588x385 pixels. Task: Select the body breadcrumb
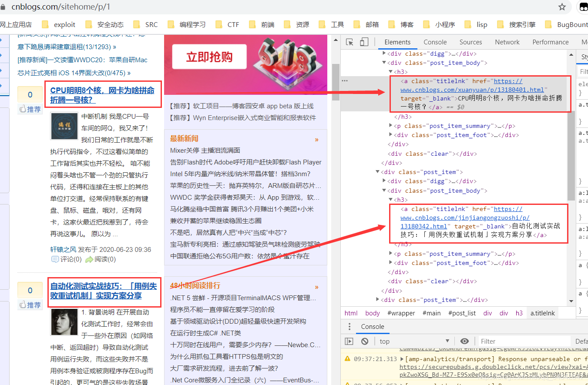tap(373, 313)
